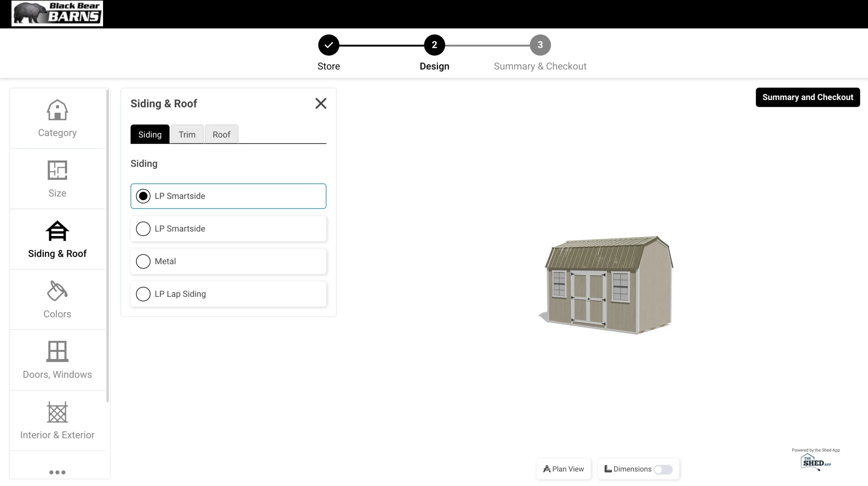
Task: Open the Size floorplan icon
Action: click(57, 170)
